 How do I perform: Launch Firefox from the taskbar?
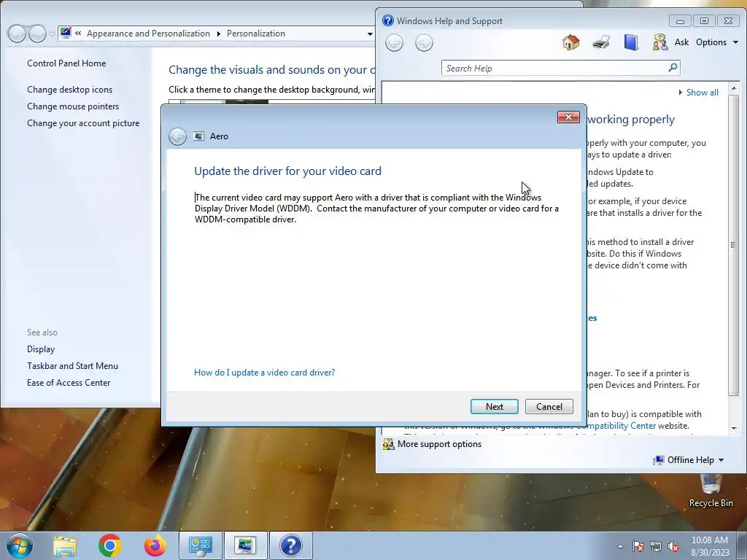(155, 545)
